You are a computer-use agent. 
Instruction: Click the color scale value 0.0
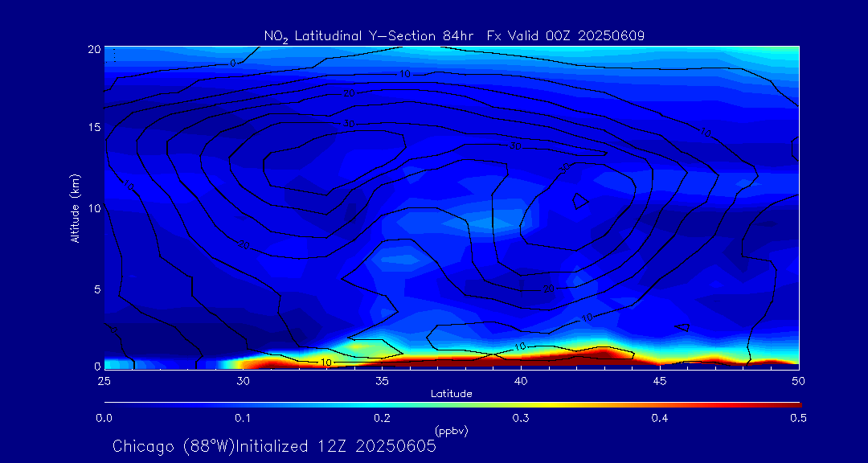tap(104, 419)
